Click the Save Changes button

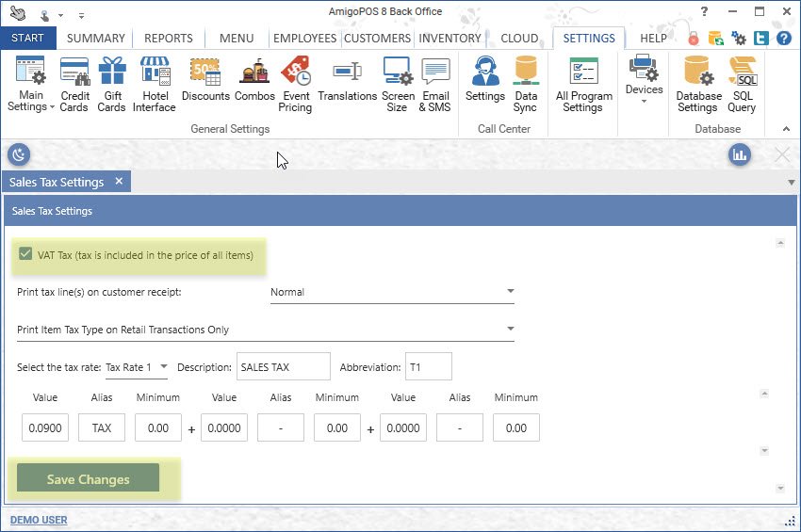(x=88, y=479)
